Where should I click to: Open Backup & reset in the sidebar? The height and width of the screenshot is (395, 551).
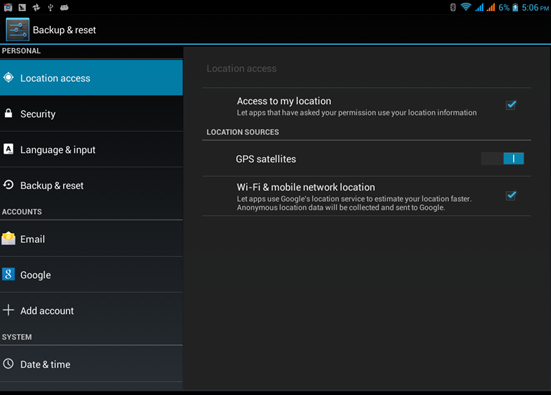click(x=91, y=185)
